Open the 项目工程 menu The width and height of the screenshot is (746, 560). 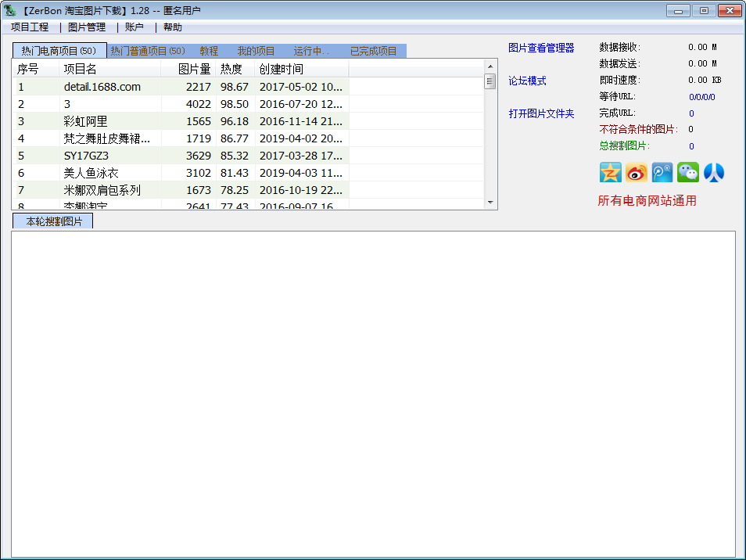[x=30, y=27]
